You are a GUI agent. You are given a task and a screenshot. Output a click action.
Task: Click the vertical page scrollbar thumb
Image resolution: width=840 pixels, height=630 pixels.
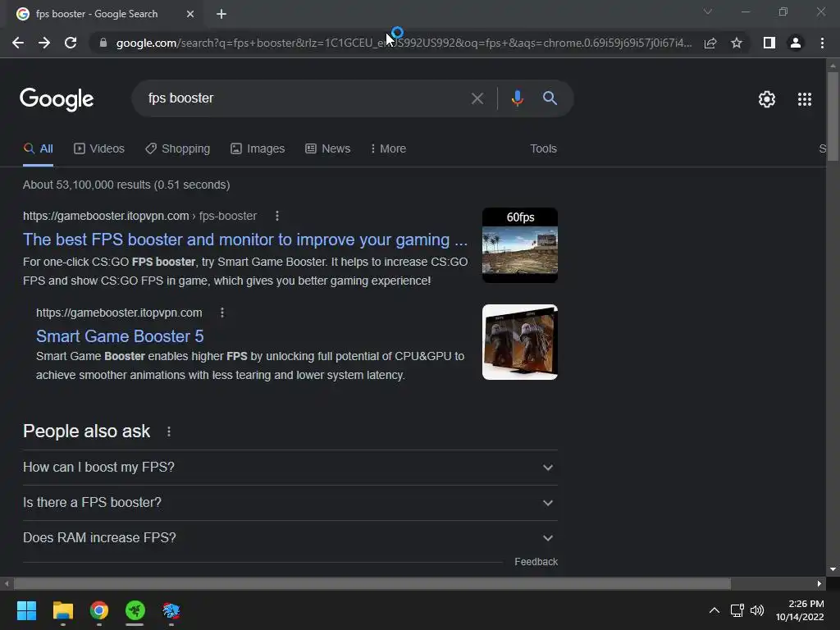833,116
